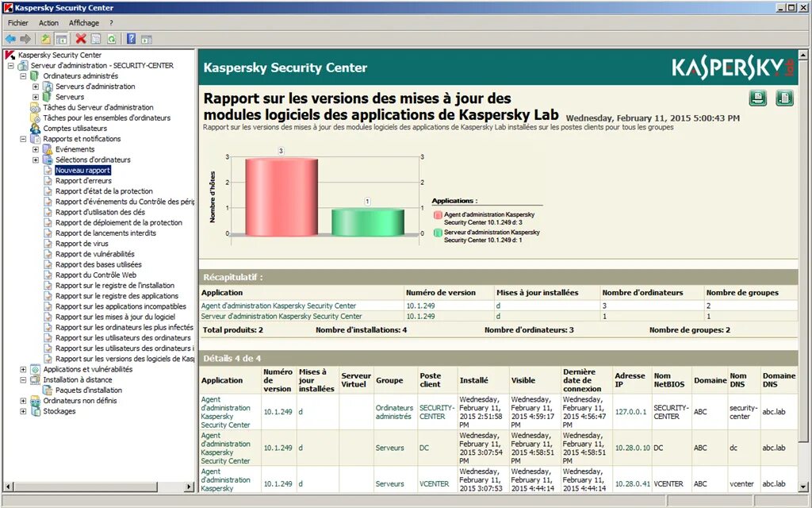Click the Paquets d'installation icon

(x=48, y=390)
